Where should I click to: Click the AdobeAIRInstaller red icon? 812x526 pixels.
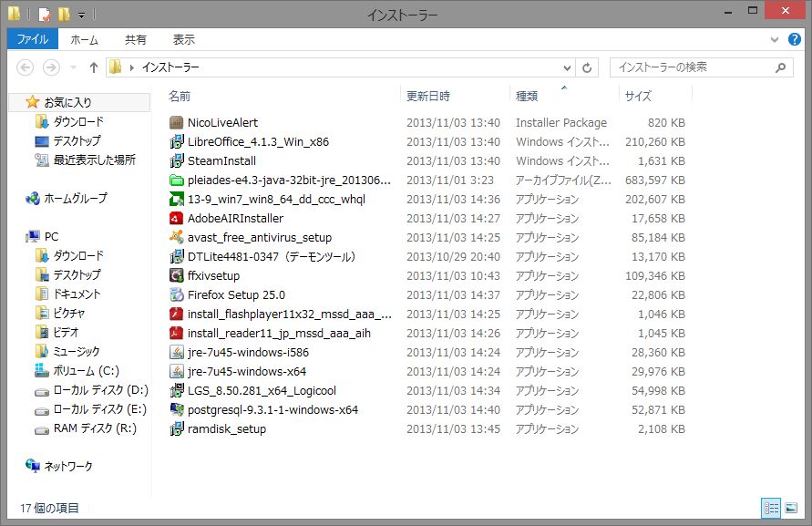click(177, 219)
